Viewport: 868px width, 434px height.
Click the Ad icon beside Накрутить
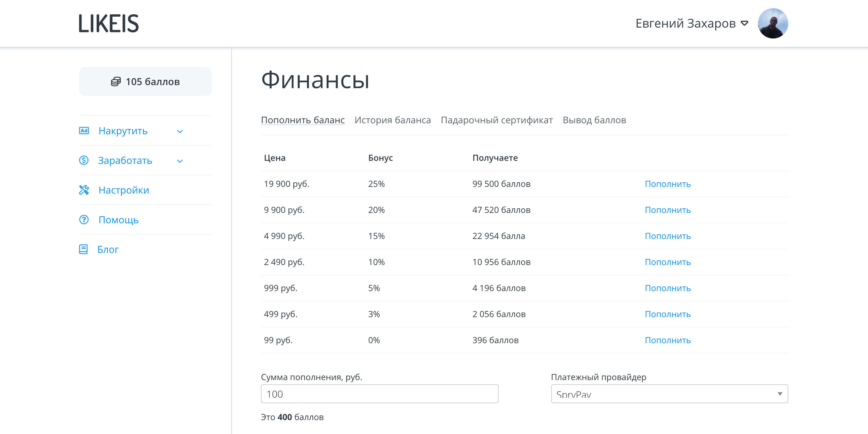click(x=84, y=131)
